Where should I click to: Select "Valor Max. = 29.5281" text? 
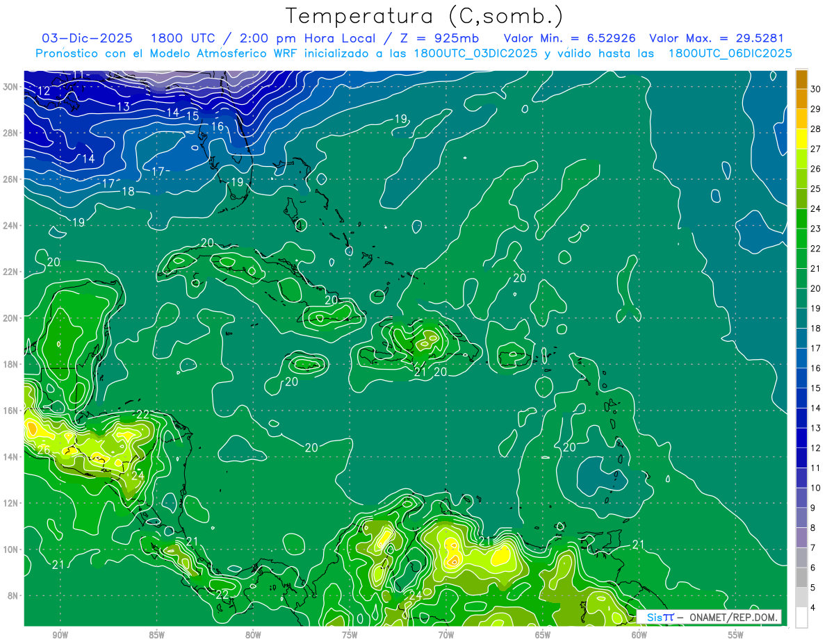point(717,38)
